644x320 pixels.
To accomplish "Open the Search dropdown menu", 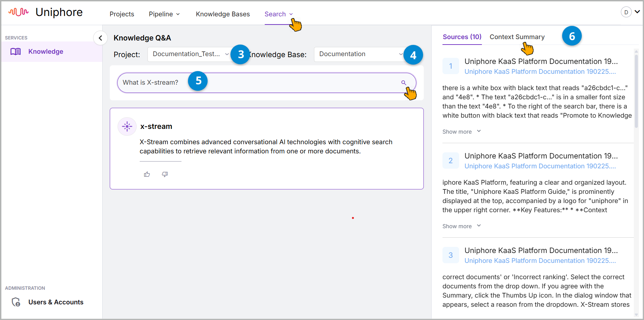I will tap(279, 14).
